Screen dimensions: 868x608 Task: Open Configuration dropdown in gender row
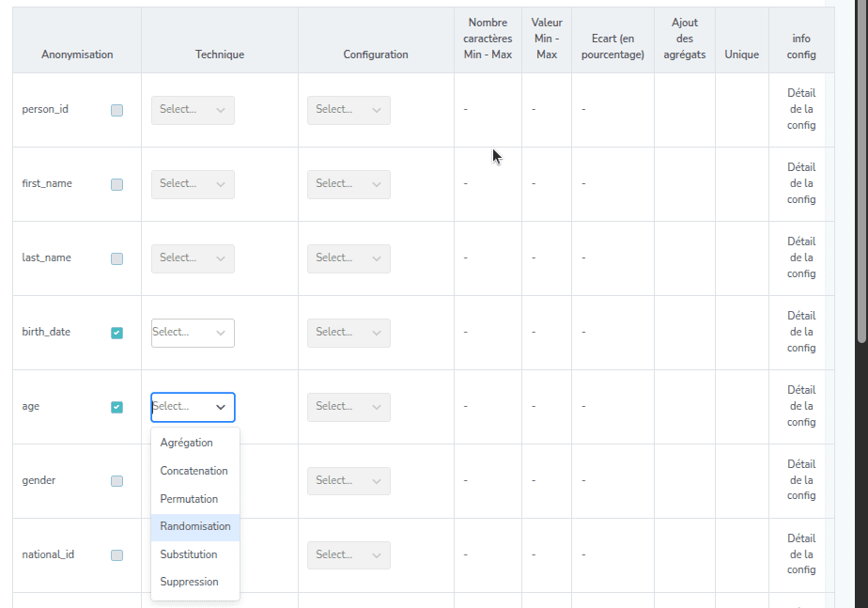(349, 481)
